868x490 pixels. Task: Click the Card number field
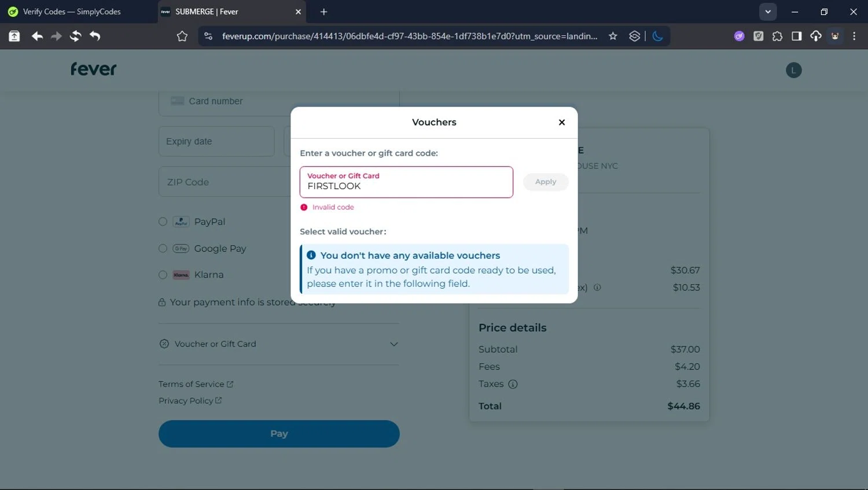[x=279, y=101]
